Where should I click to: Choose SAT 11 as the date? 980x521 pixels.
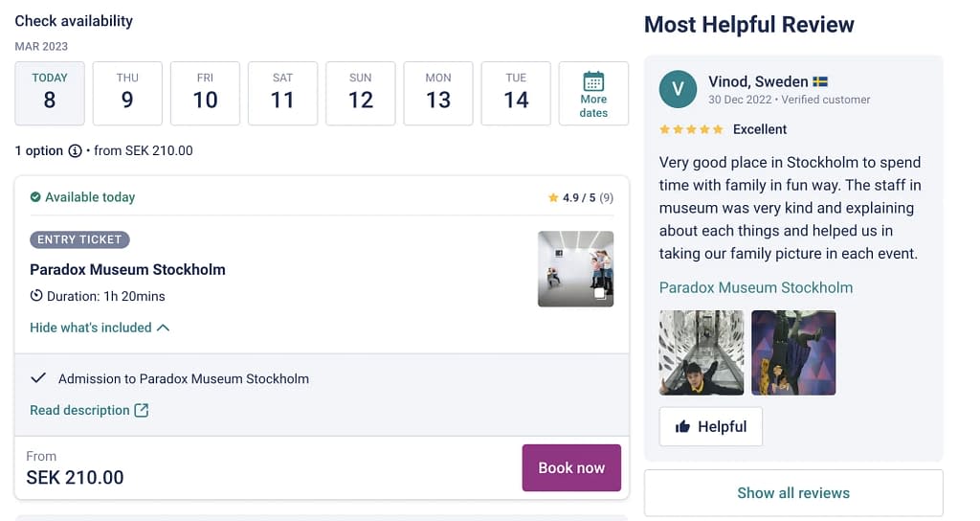[x=282, y=93]
